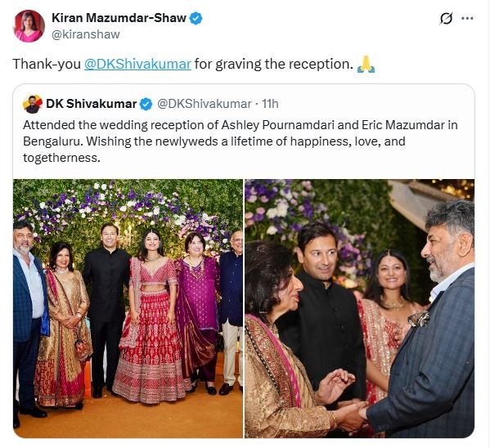The height and width of the screenshot is (448, 490).
Task: Click the folded hands emoji
Action: [366, 65]
